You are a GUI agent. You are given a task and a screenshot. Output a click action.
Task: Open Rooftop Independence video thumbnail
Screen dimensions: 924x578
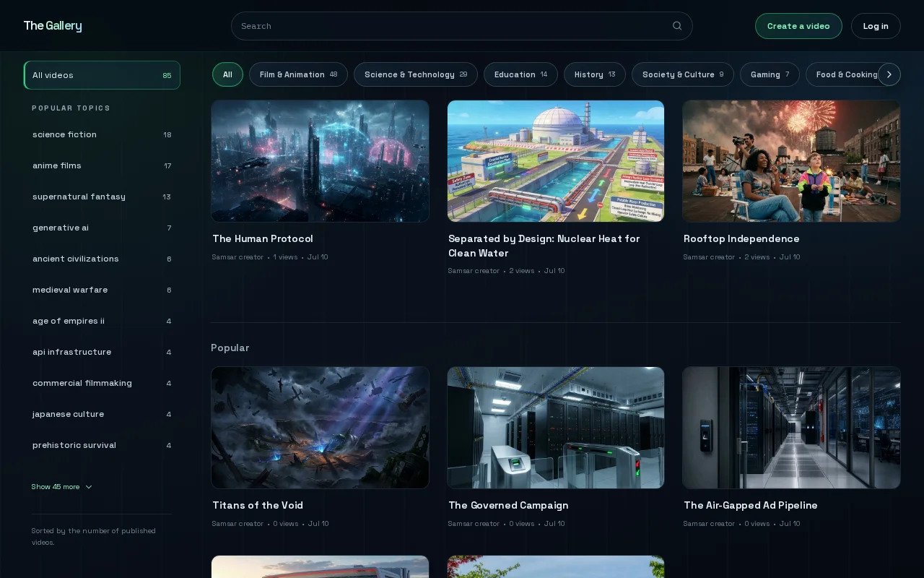(792, 161)
